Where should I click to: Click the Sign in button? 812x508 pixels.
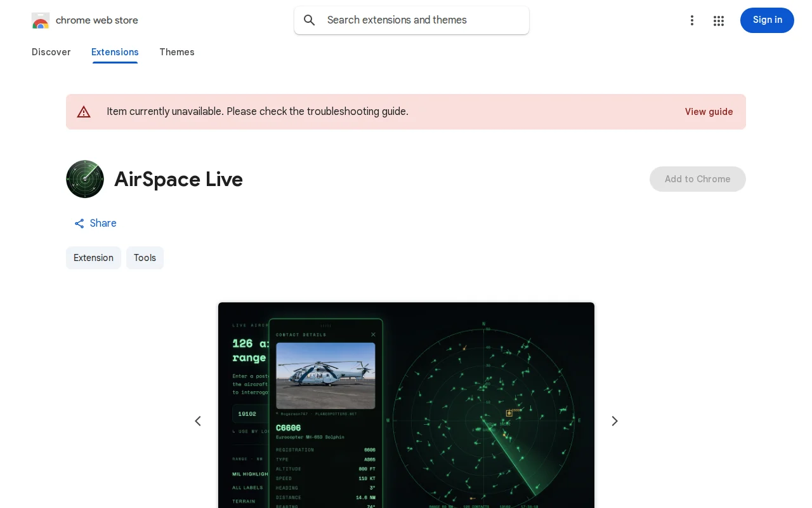click(x=767, y=20)
